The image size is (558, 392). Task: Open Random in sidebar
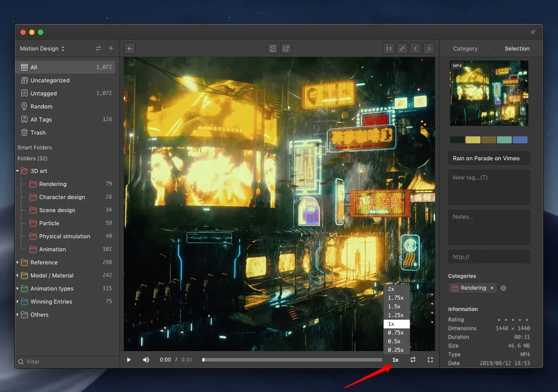click(66, 106)
